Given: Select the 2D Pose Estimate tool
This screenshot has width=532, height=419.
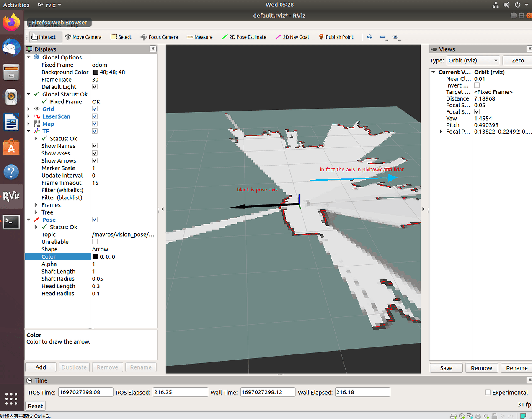Looking at the screenshot, I should pos(244,37).
